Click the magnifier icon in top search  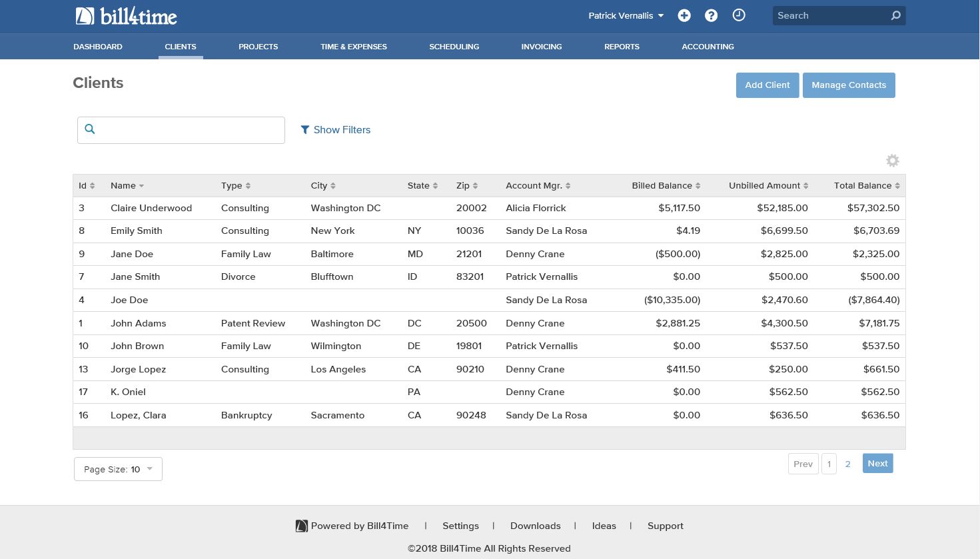[895, 15]
